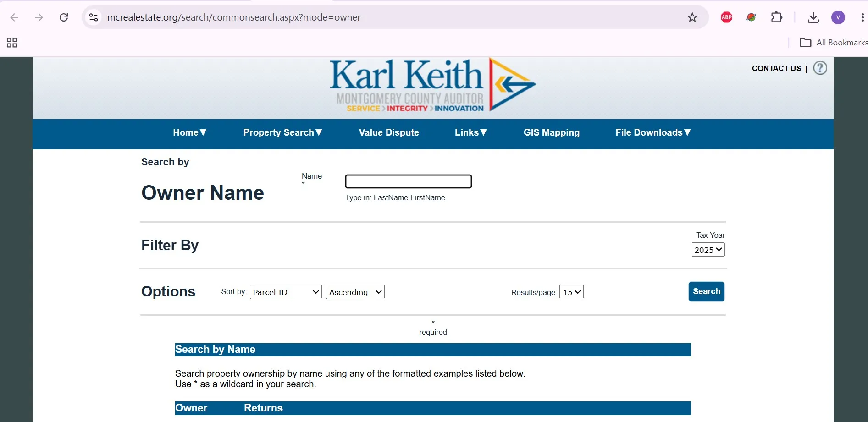This screenshot has width=868, height=422.
Task: Click the blue Search button
Action: tap(707, 291)
